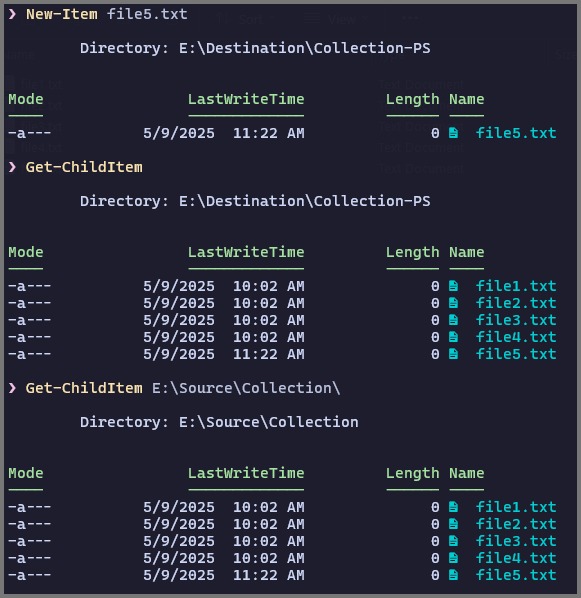Click "file5.txt" in the Collection-PS Get-ChildItem listing
Viewport: 581px width, 598px height.
click(516, 354)
